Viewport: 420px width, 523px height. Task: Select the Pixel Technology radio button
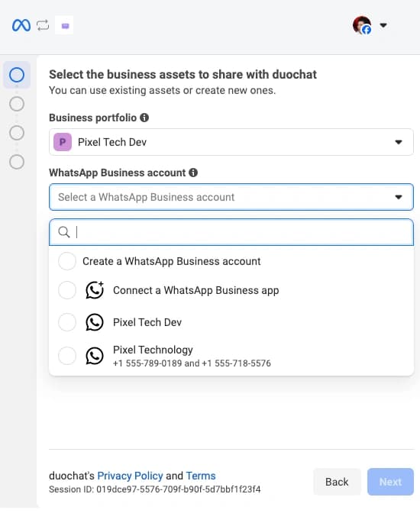pyautogui.click(x=67, y=356)
